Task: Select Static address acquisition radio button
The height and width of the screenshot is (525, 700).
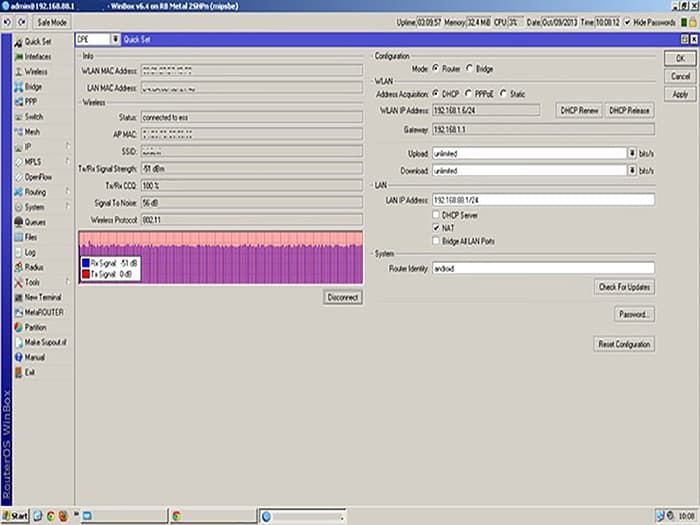Action: [503, 94]
